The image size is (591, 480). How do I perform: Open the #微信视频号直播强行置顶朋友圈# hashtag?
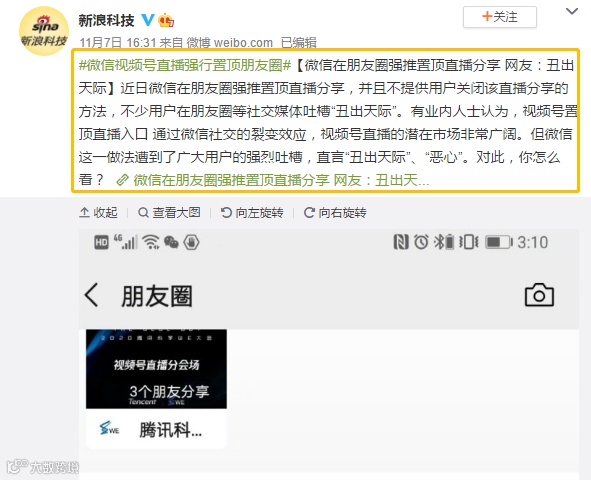click(x=185, y=66)
